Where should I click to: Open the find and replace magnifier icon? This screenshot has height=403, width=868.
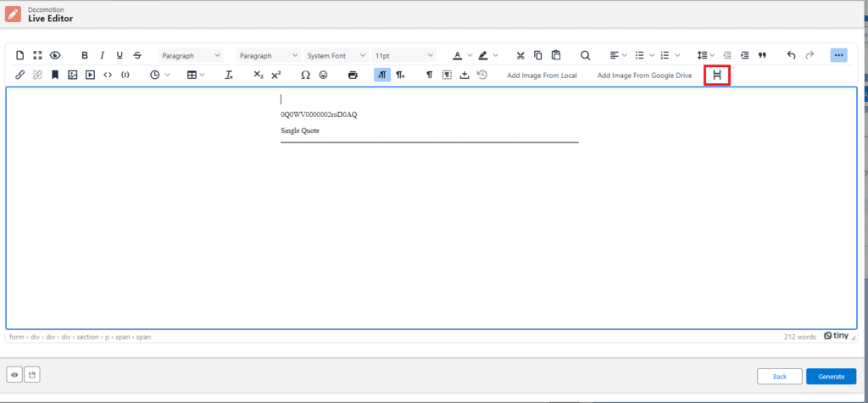click(x=585, y=55)
